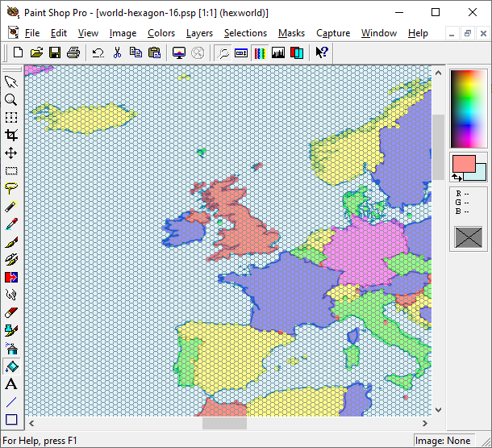Click the horizontal scrollbar right arrow
Image resolution: width=492 pixels, height=448 pixels.
click(424, 423)
